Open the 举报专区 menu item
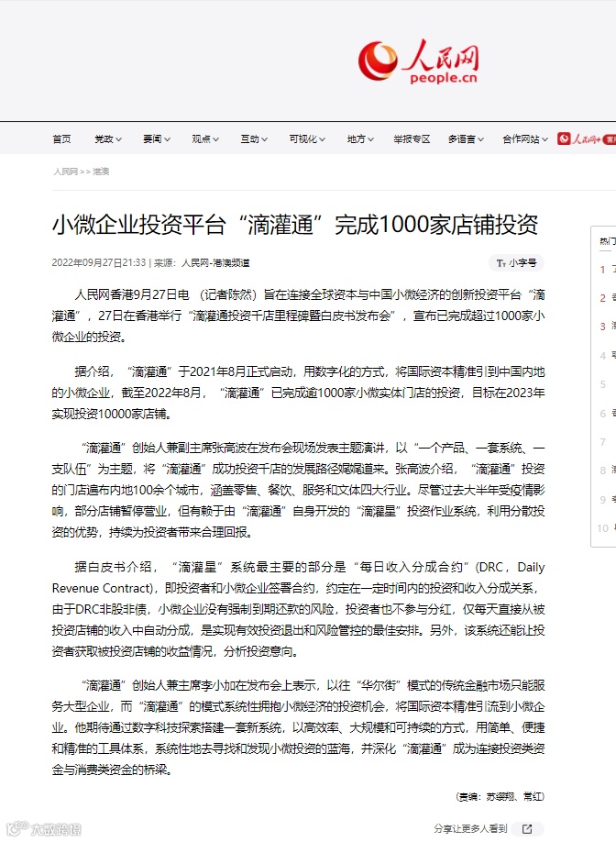Image resolution: width=616 pixels, height=842 pixels. (412, 139)
